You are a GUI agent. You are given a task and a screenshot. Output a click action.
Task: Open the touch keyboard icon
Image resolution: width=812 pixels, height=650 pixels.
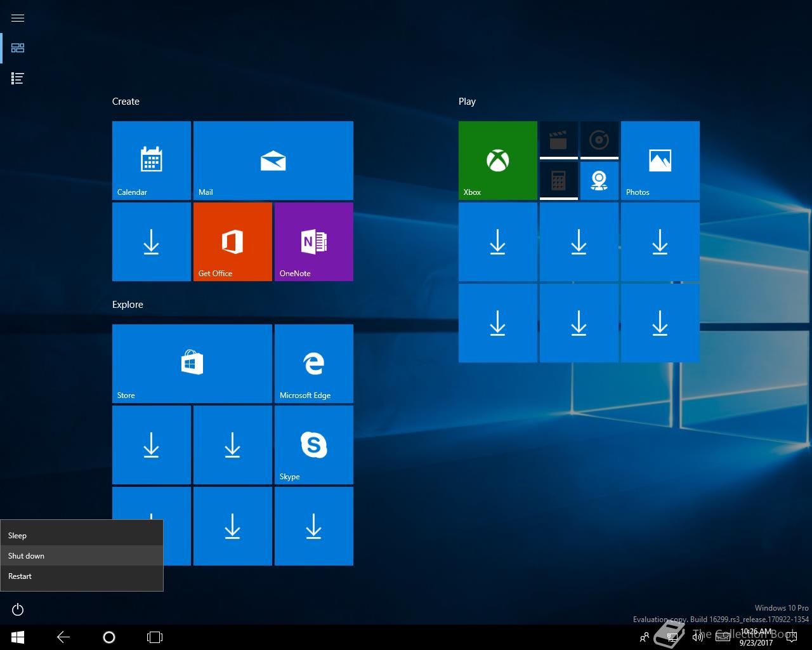click(x=723, y=637)
